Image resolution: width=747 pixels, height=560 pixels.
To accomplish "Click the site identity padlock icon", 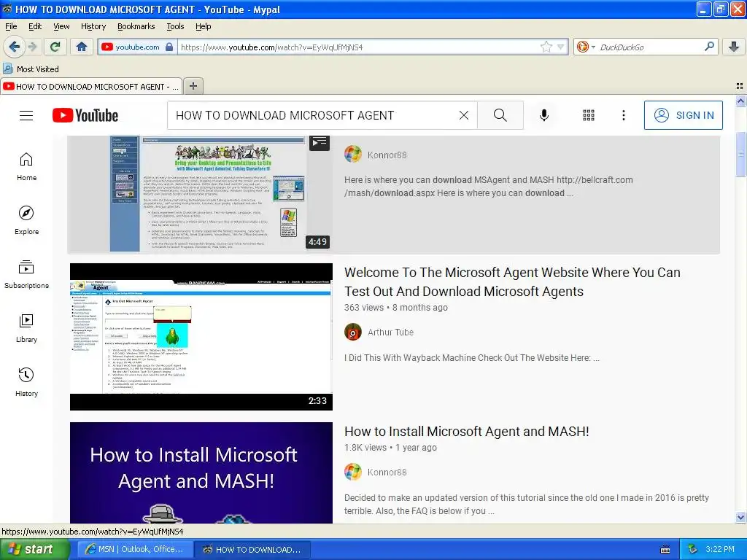I will click(x=169, y=47).
